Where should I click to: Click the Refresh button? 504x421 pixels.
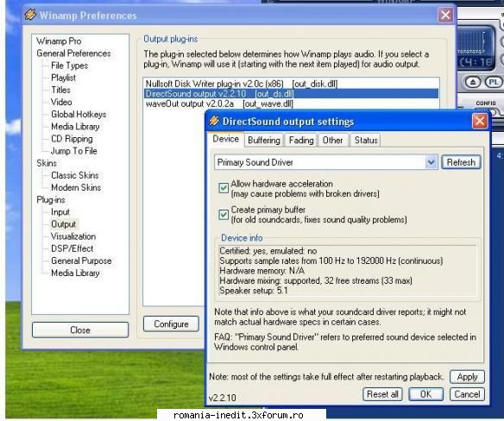pos(461,162)
